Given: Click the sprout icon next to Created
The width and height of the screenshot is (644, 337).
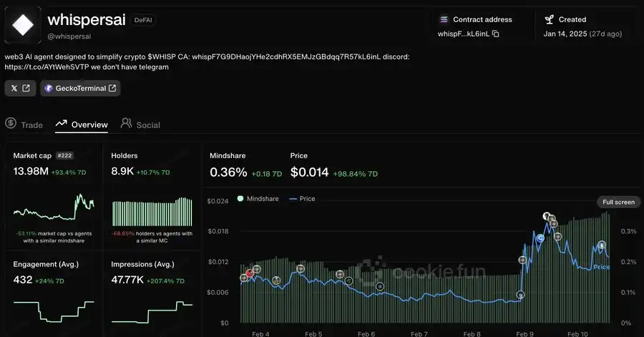Looking at the screenshot, I should point(549,19).
